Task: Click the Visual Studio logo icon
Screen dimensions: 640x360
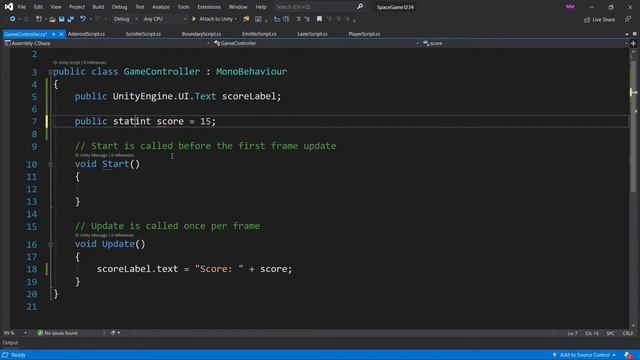Action: coord(9,7)
